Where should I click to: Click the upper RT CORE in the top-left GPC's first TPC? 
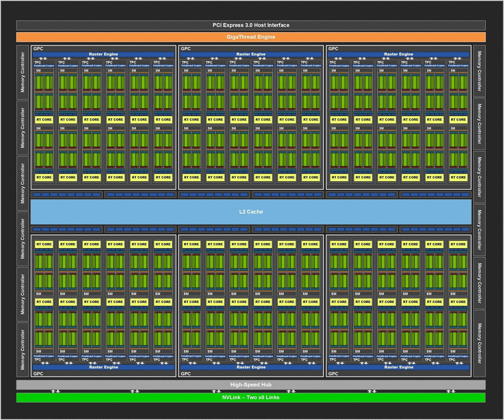coord(44,120)
